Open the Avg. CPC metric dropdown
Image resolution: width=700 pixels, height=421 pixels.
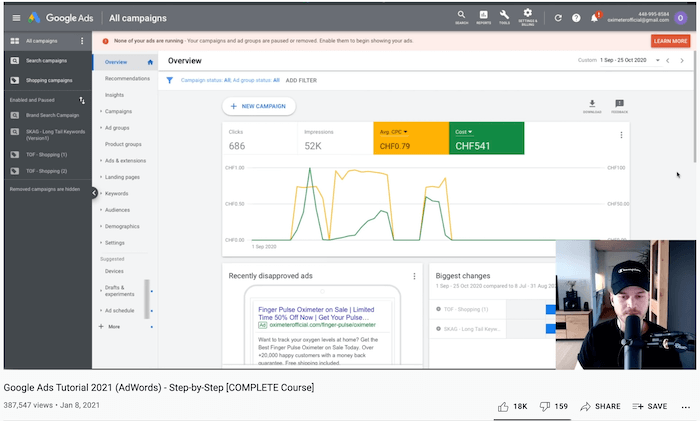pos(394,132)
